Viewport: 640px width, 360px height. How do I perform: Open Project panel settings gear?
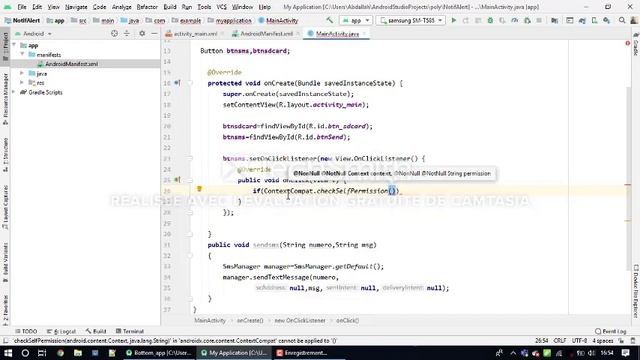point(142,33)
